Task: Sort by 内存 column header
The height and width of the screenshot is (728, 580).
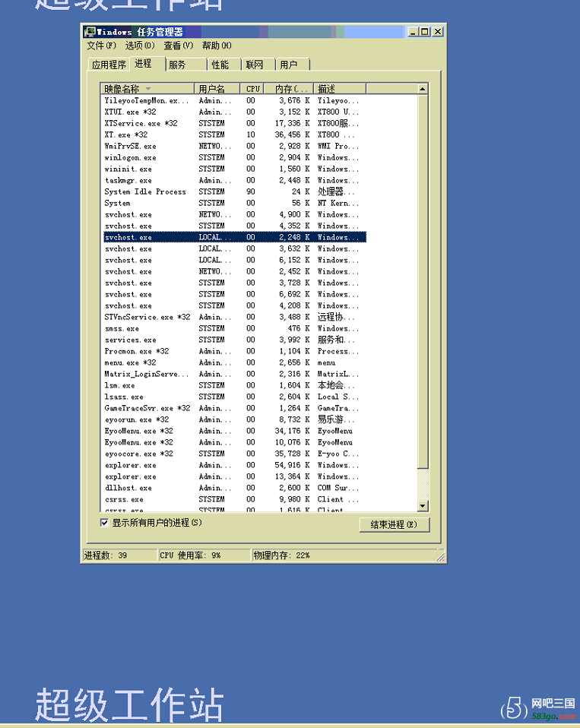Action: point(288,89)
